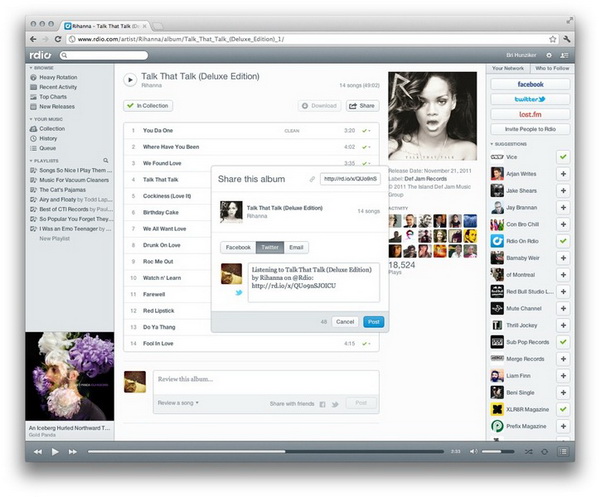Screen dimensions: 600x497
Task: Mute the player volume speaker icon
Action: click(473, 451)
